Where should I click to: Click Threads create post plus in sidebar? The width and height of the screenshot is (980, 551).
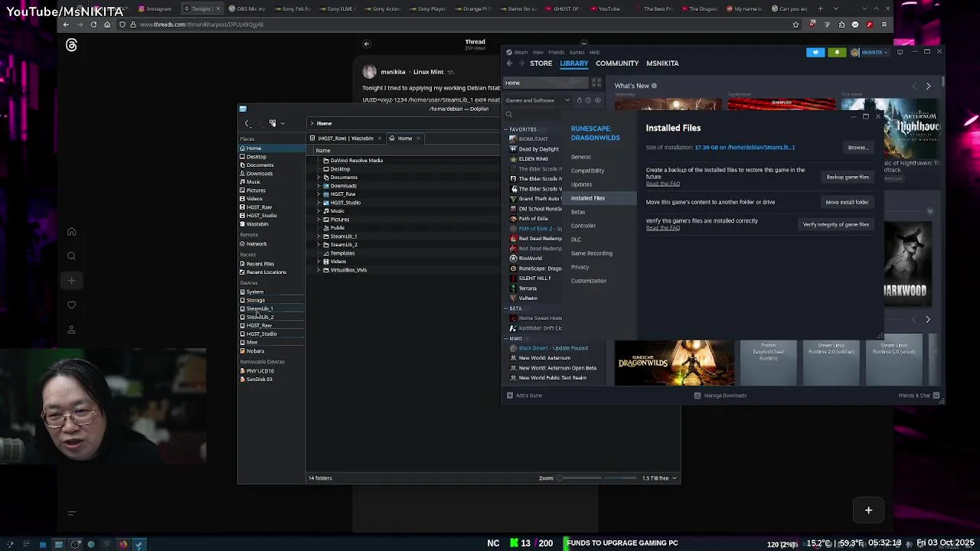pyautogui.click(x=71, y=281)
